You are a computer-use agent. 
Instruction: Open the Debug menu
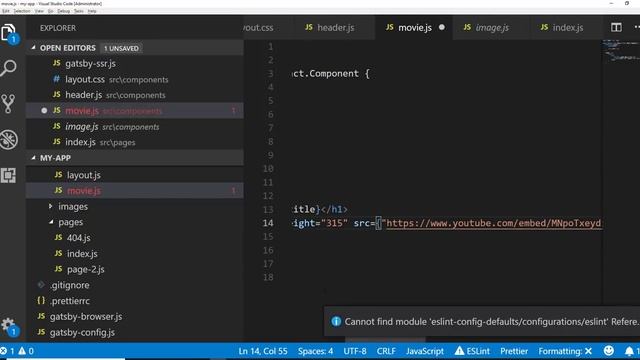pyautogui.click(x=64, y=11)
